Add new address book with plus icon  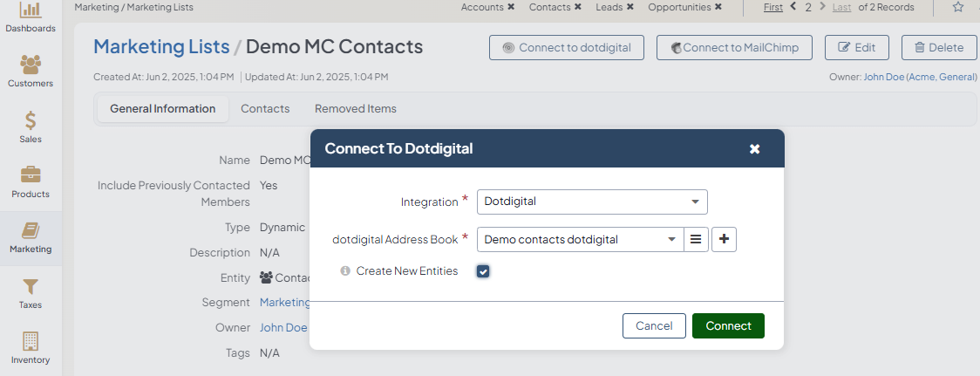pyautogui.click(x=724, y=239)
